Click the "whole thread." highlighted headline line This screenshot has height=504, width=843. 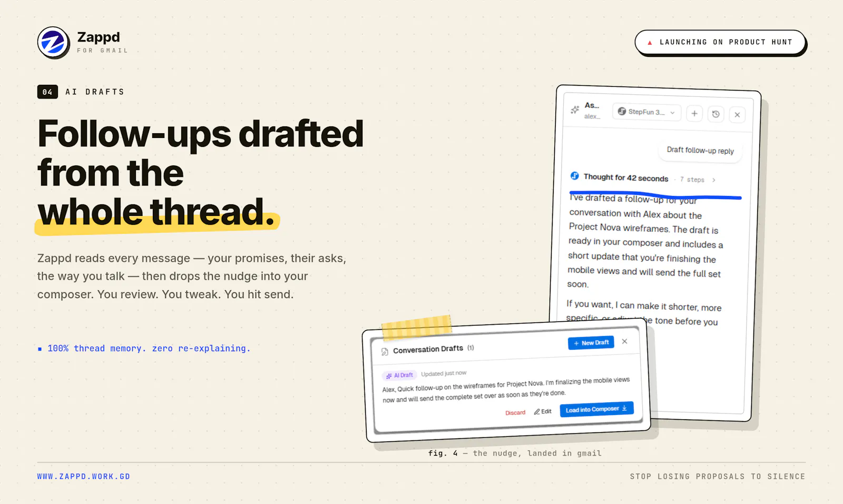tap(156, 212)
